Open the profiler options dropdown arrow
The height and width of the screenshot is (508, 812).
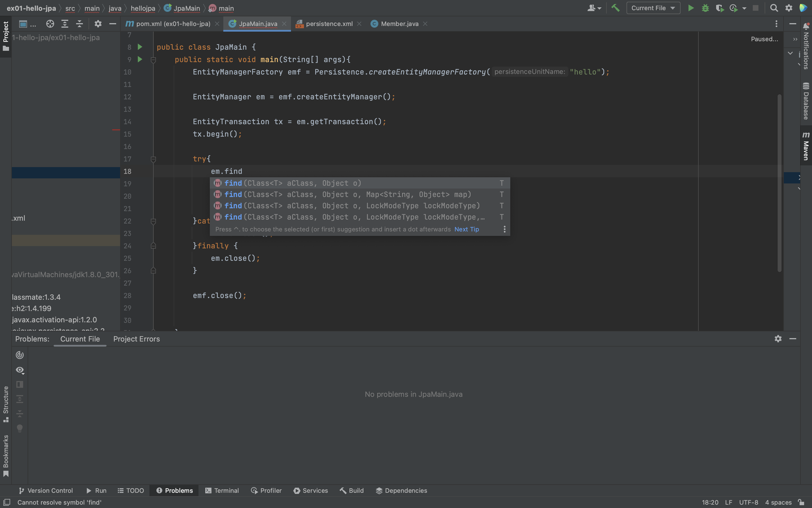click(x=744, y=8)
